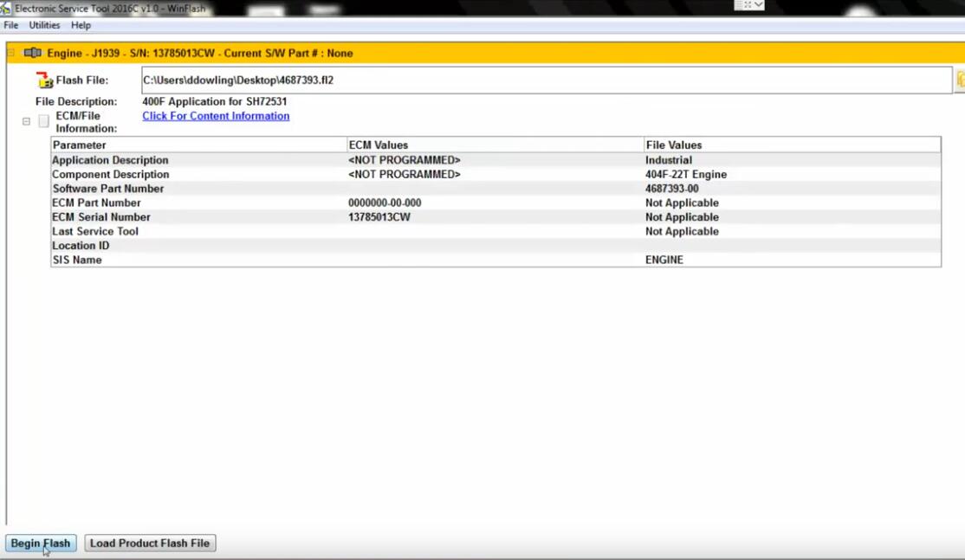Collapse the ECM/File Information expander
Viewport: 965px width, 560px height.
[x=27, y=122]
